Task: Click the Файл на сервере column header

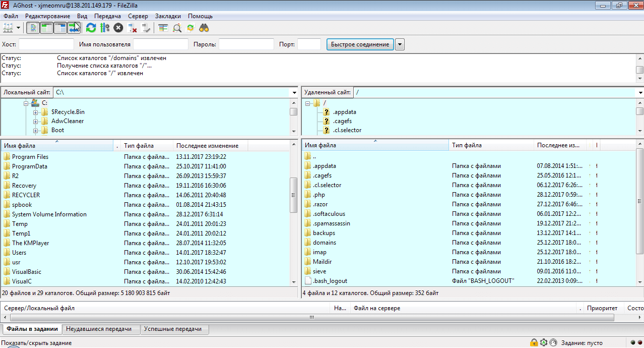Action: point(464,308)
